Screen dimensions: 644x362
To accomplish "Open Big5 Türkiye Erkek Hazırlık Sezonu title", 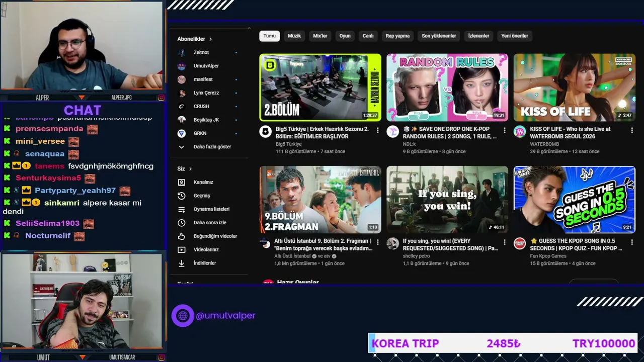I will coord(323,133).
